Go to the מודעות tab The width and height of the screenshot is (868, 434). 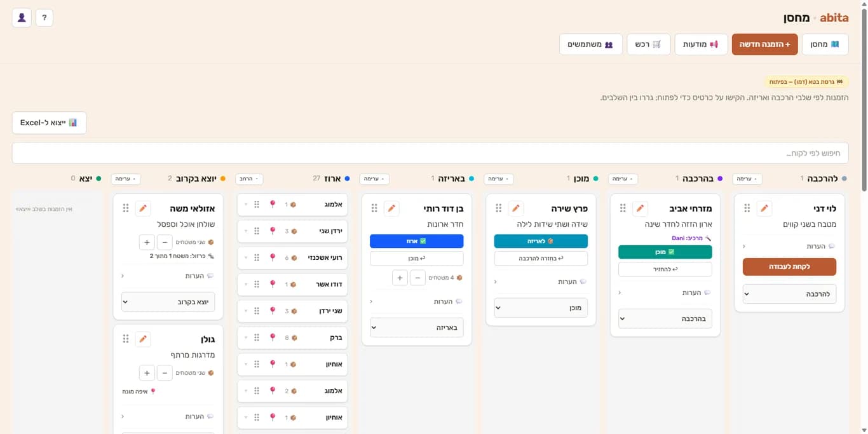point(701,44)
